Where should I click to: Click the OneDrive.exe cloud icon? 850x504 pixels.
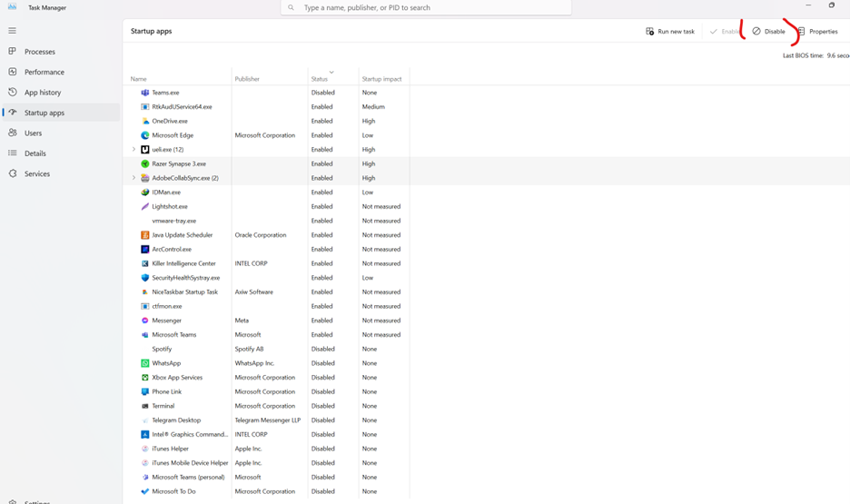pyautogui.click(x=145, y=121)
